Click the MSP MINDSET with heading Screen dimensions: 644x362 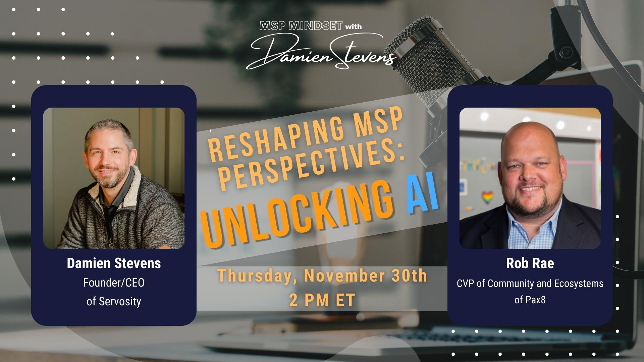(311, 26)
